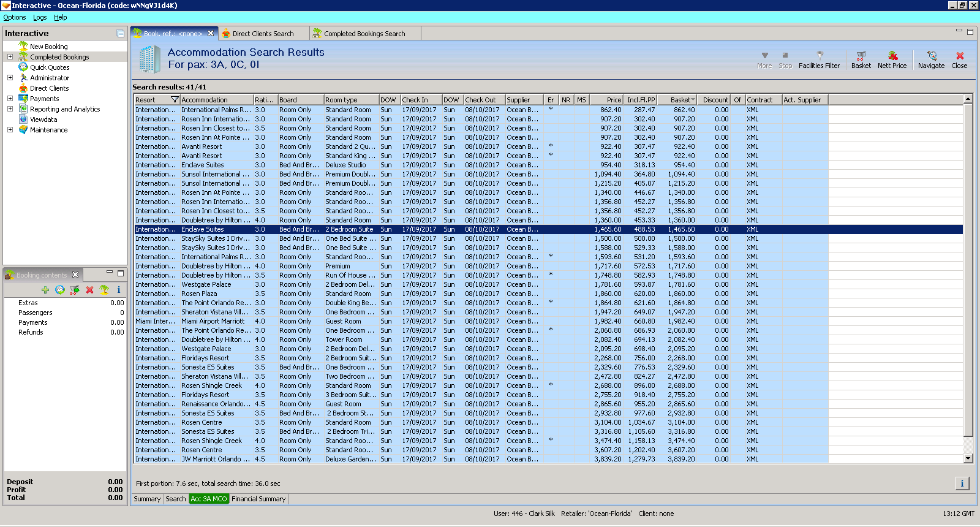Click the red X delete icon in Booking contents

click(89, 290)
